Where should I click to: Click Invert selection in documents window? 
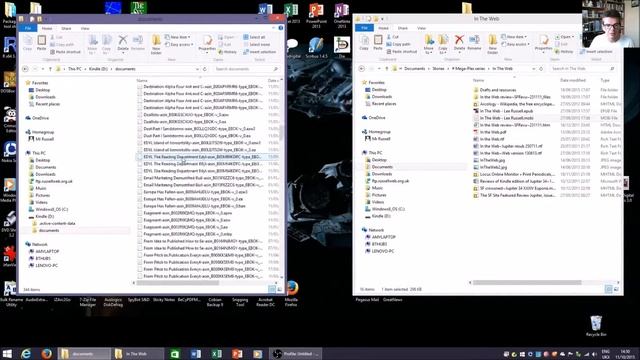(260, 52)
